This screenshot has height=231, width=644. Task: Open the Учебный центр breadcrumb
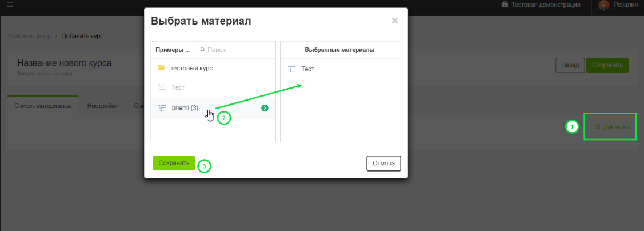point(29,36)
